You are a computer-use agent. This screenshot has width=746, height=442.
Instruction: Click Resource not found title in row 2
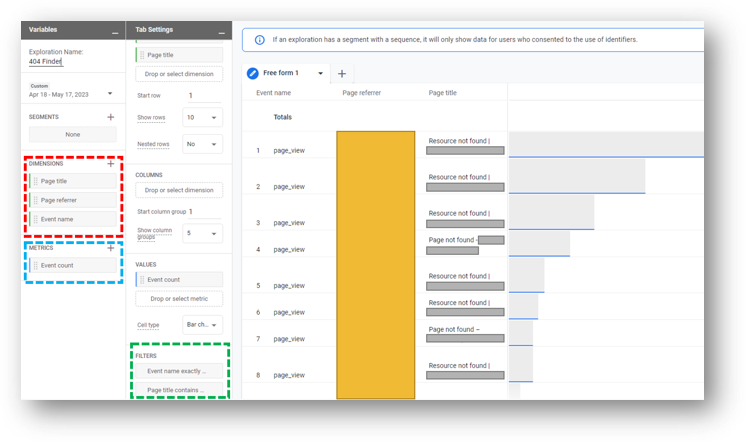[x=459, y=177]
